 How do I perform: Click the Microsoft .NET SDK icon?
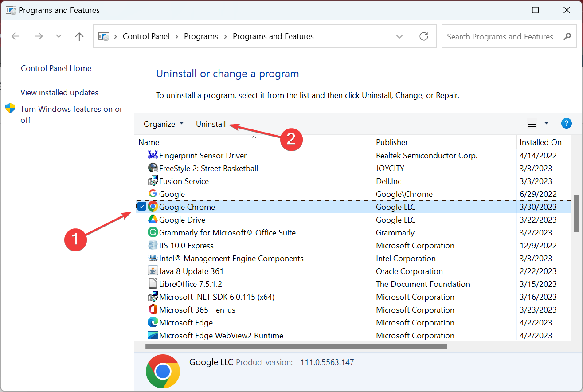click(153, 297)
